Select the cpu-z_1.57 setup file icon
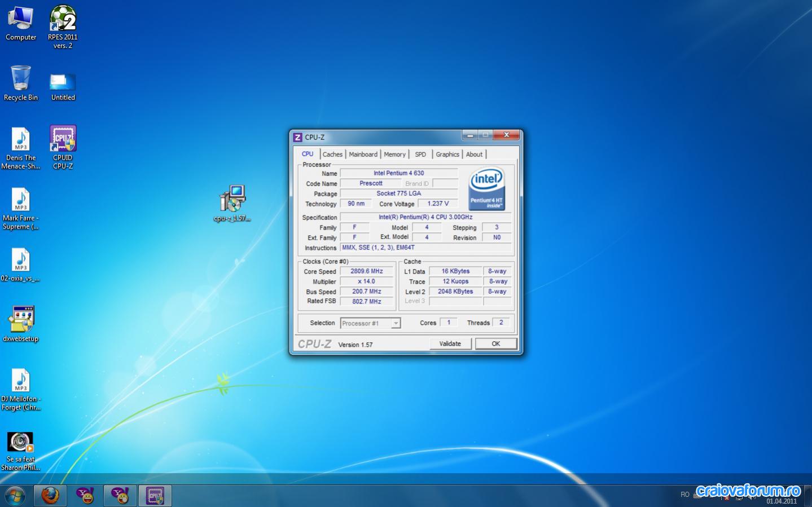The width and height of the screenshot is (812, 507). pos(232,204)
